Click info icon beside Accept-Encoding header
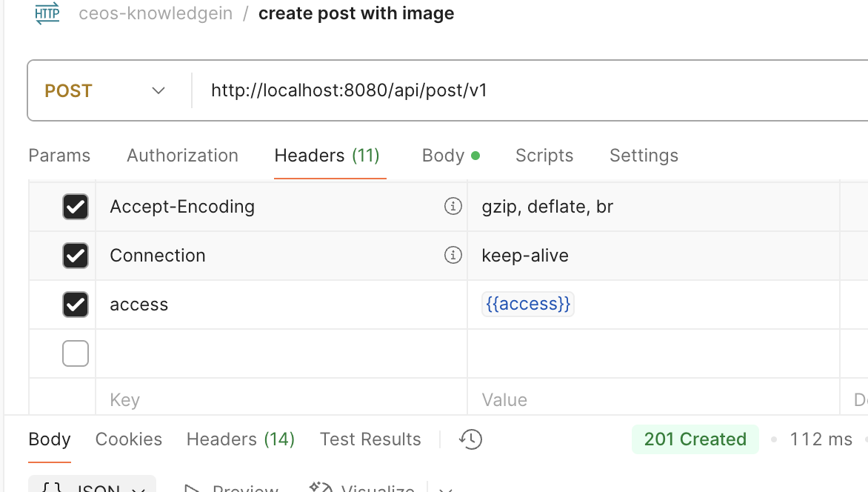868x492 pixels. [453, 207]
